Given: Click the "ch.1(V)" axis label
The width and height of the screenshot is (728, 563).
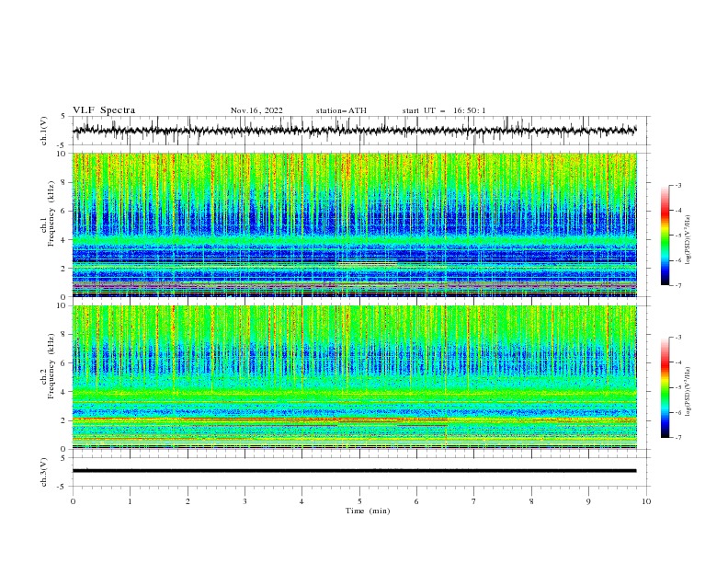Looking at the screenshot, I should [44, 131].
